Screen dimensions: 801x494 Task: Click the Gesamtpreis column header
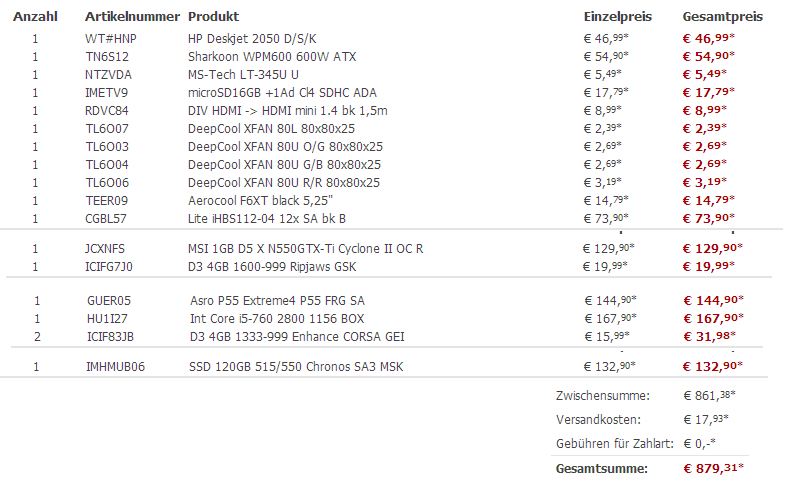click(723, 17)
